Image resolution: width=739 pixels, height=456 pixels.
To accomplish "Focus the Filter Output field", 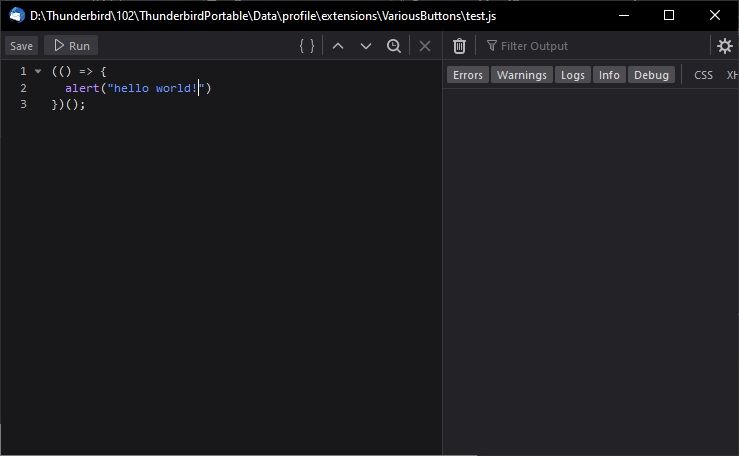I will click(x=596, y=46).
